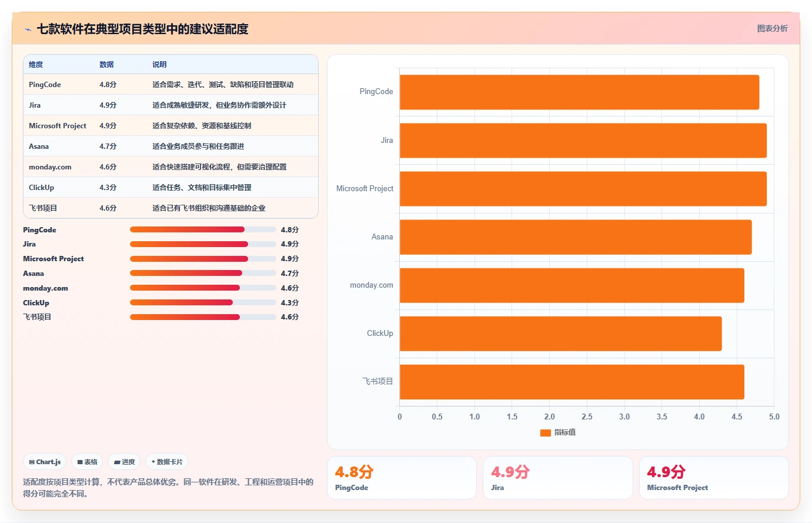Click the Asana label on the chart axis
Screen dimensions: 812x523
[382, 237]
